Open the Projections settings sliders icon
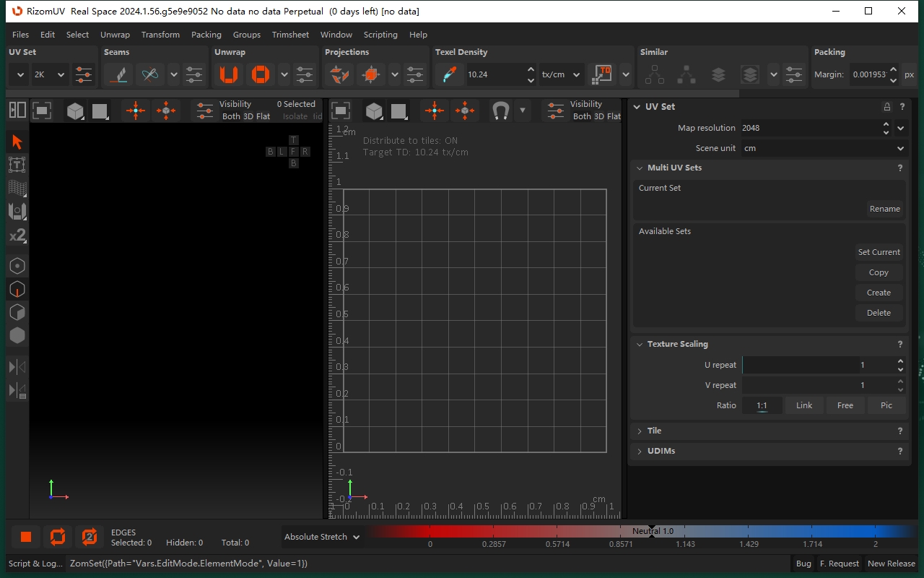The width and height of the screenshot is (924, 578). click(415, 74)
